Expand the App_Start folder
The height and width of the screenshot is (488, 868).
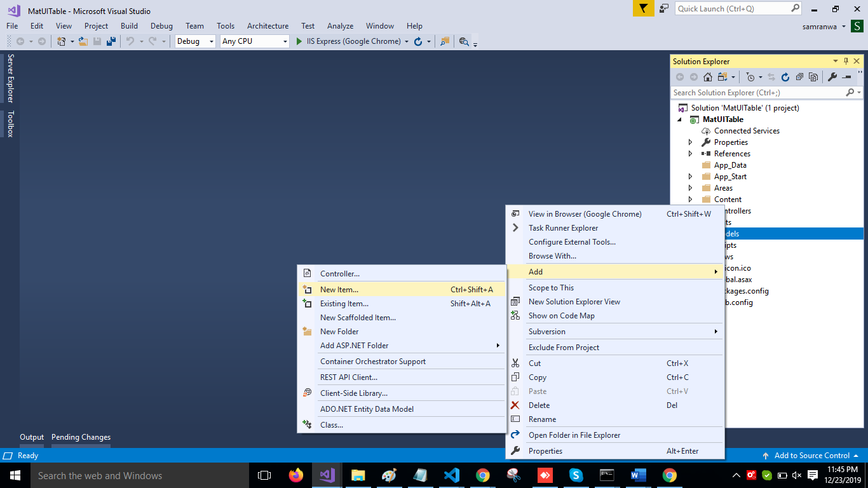click(x=691, y=177)
